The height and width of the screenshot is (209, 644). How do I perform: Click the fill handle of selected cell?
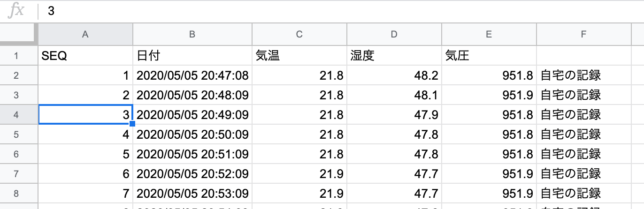[132, 124]
